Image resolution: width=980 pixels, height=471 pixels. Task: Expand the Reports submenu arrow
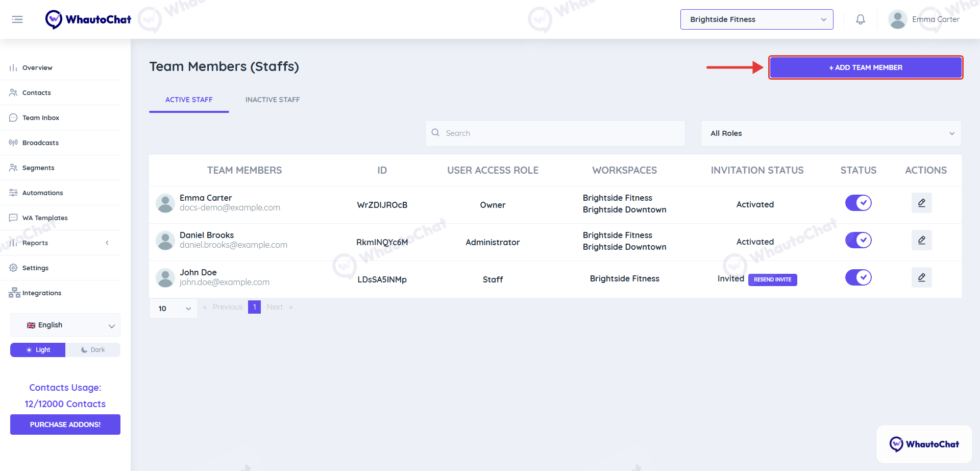[107, 243]
